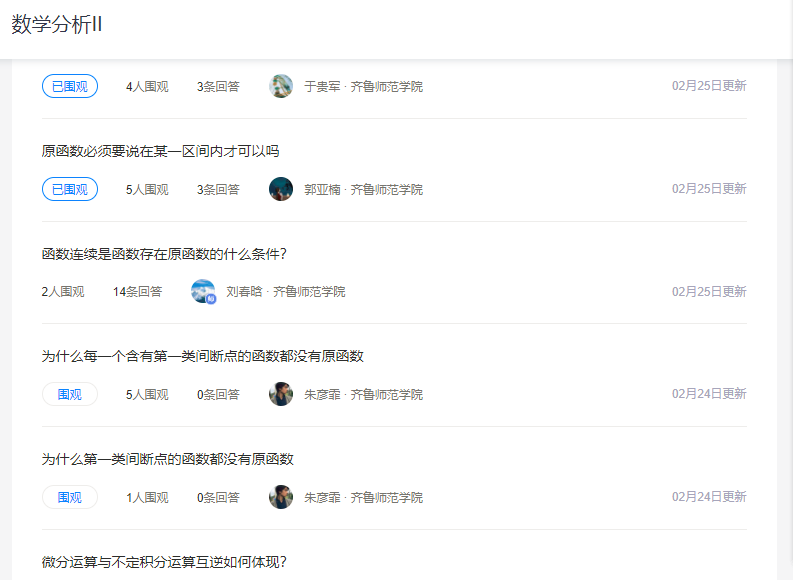This screenshot has height=580, width=793.
Task: Open question 微分运算与不定积分运算互逆如何体现
Action: click(164, 561)
